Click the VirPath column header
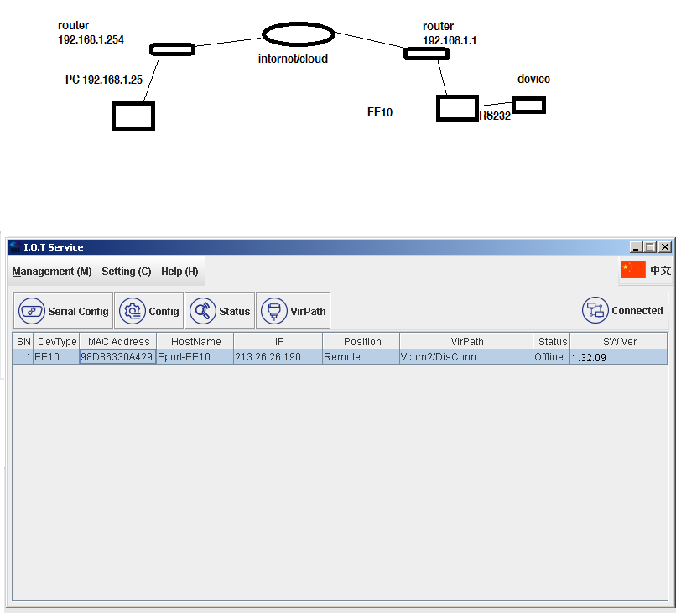676x616 pixels. click(x=466, y=342)
